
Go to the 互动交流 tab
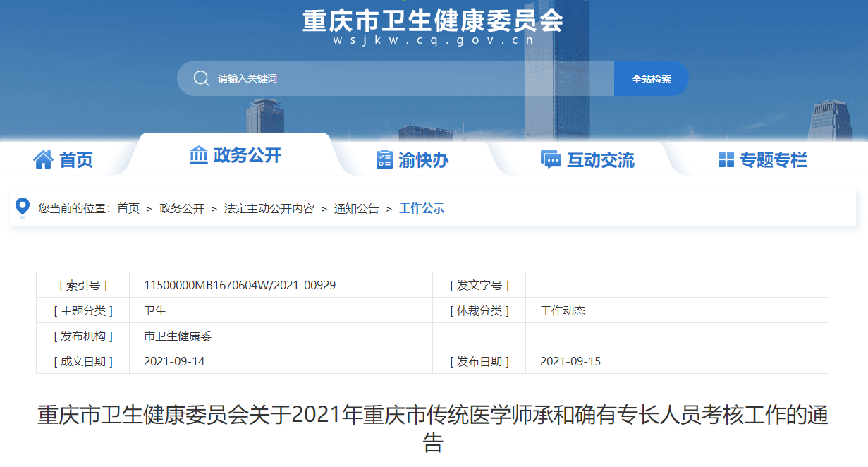[x=600, y=160]
